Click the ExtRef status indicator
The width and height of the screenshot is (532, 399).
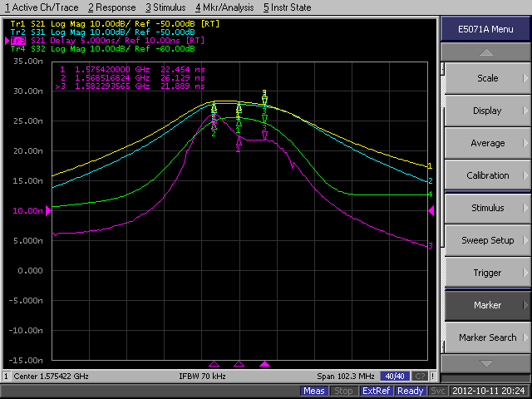pos(377,391)
